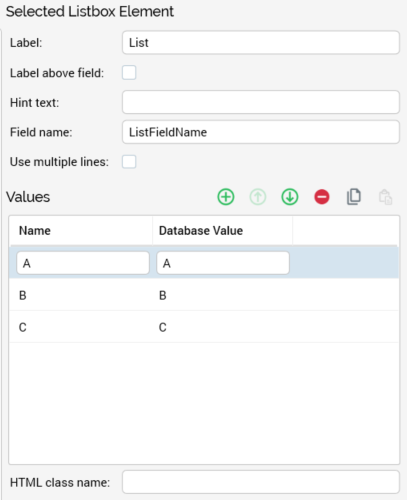Select the row named C
Image resolution: width=407 pixels, height=500 pixels.
coord(204,327)
